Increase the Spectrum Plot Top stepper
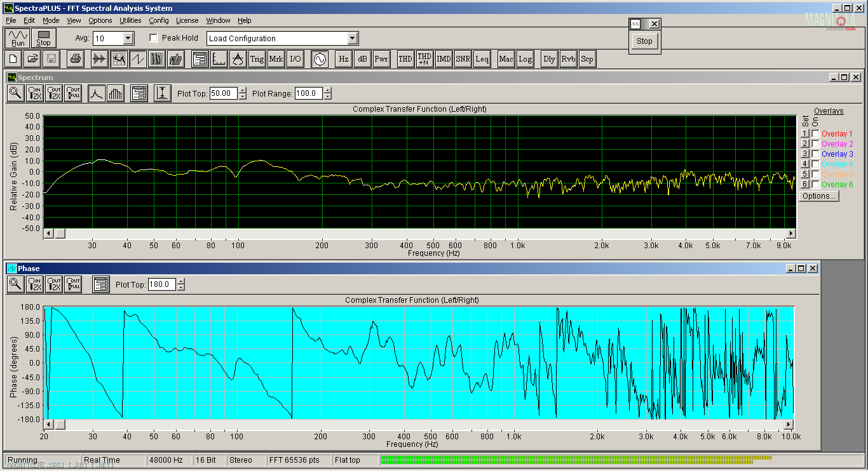 click(x=242, y=91)
